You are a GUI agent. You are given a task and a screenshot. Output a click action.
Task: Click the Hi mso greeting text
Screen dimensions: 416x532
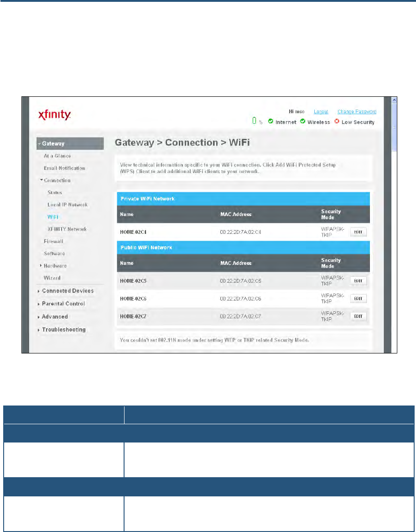pyautogui.click(x=296, y=111)
